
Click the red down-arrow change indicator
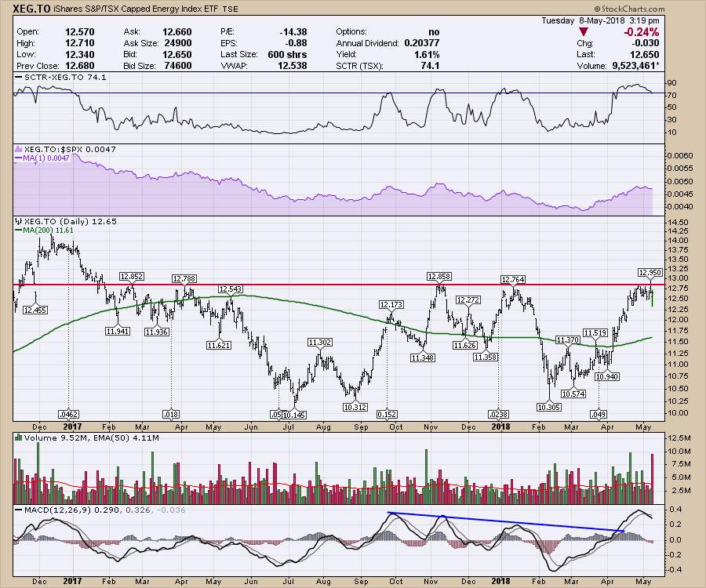tap(583, 30)
